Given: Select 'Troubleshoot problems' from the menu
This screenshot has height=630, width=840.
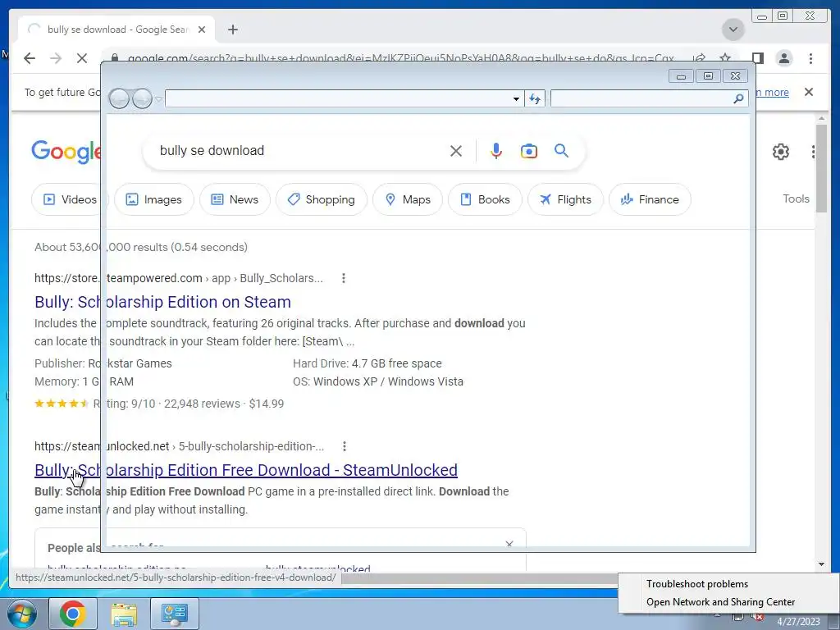Looking at the screenshot, I should [697, 584].
